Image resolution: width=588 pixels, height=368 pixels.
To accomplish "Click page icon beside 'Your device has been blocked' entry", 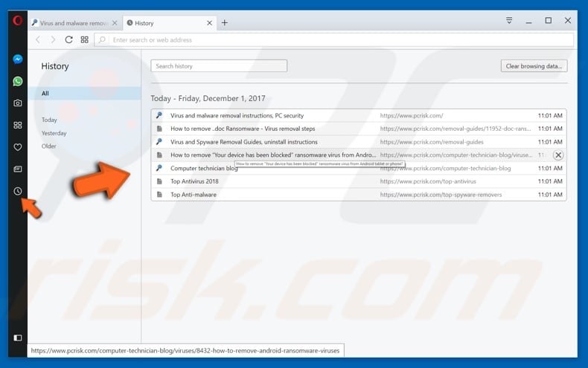I will click(x=159, y=155).
